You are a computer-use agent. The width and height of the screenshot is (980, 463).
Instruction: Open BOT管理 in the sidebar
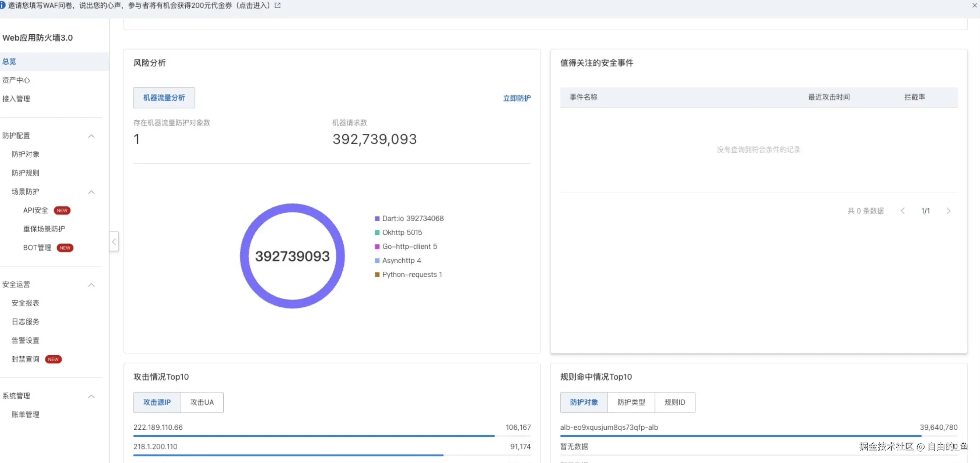tap(37, 248)
